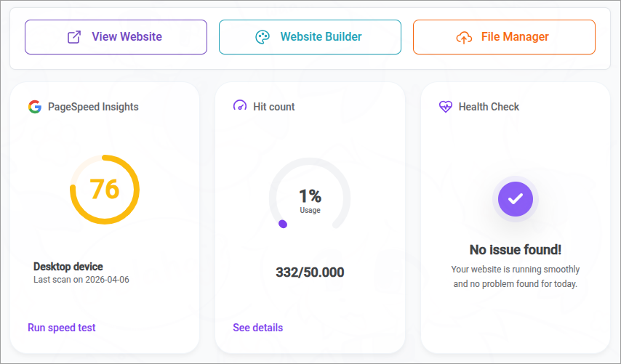Click the purple checkmark circle icon

(x=515, y=198)
